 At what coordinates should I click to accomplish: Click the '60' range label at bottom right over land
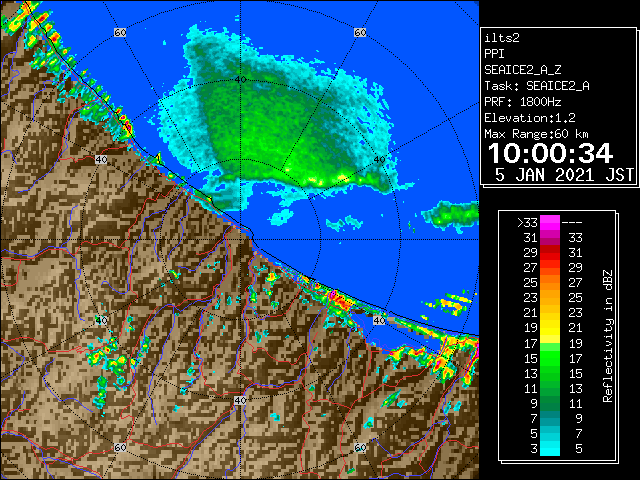click(x=360, y=447)
